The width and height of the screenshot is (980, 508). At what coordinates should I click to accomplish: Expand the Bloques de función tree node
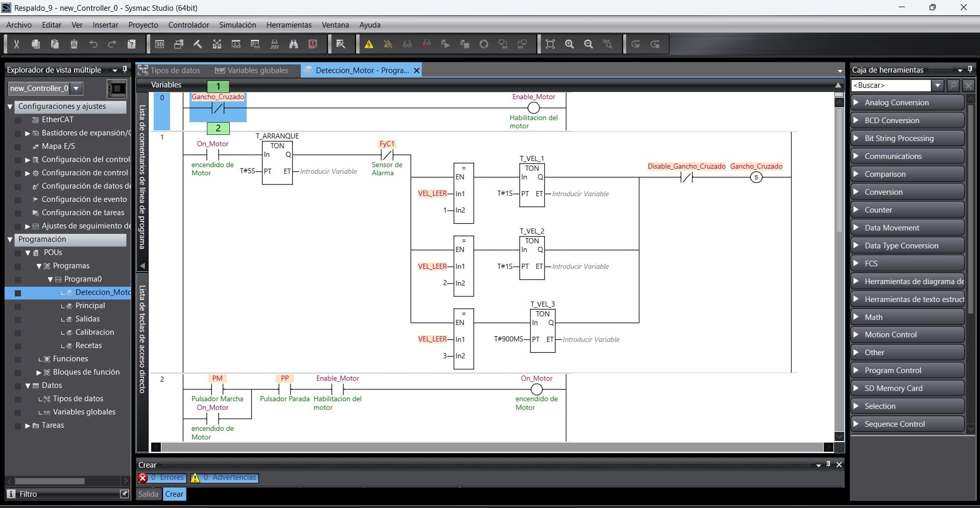click(39, 373)
